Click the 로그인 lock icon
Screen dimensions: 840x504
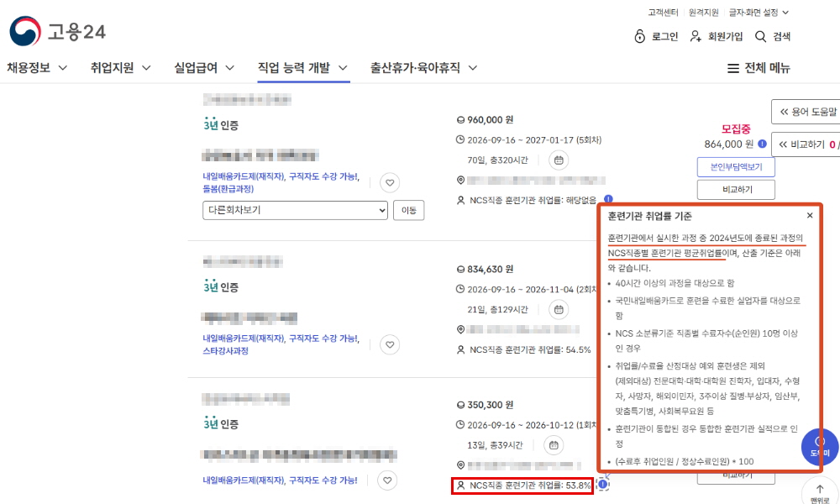click(639, 36)
